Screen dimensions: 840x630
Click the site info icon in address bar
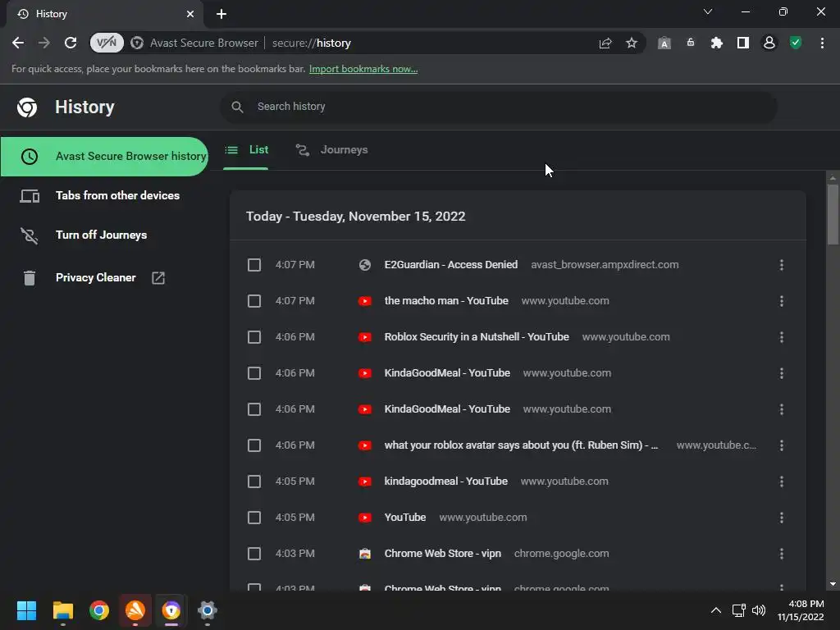[x=137, y=43]
